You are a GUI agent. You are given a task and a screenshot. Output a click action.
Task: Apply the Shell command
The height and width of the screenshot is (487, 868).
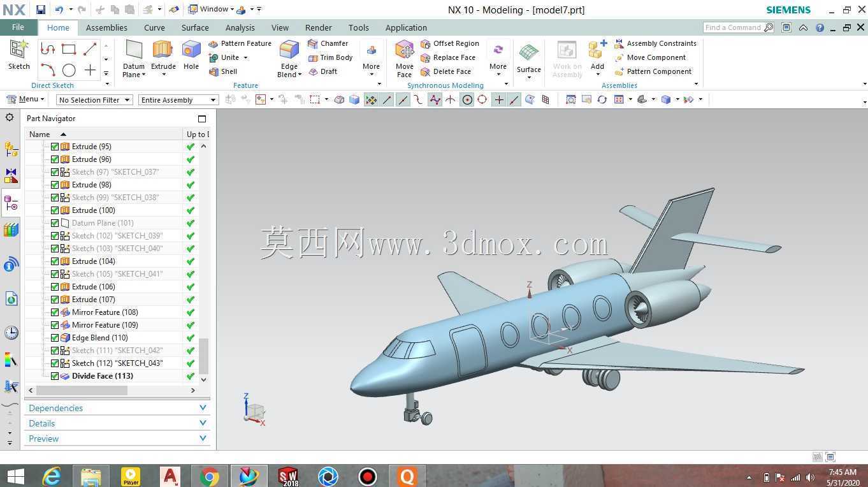(x=223, y=71)
